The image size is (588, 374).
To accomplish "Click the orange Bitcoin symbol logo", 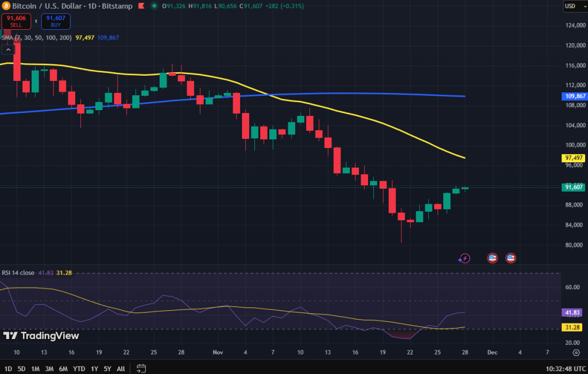I will tap(6, 6).
